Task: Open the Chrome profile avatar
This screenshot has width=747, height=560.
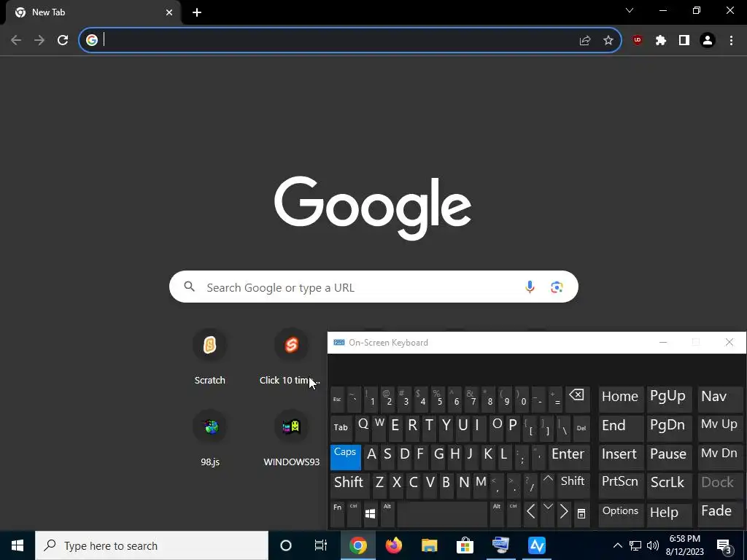Action: 708,41
